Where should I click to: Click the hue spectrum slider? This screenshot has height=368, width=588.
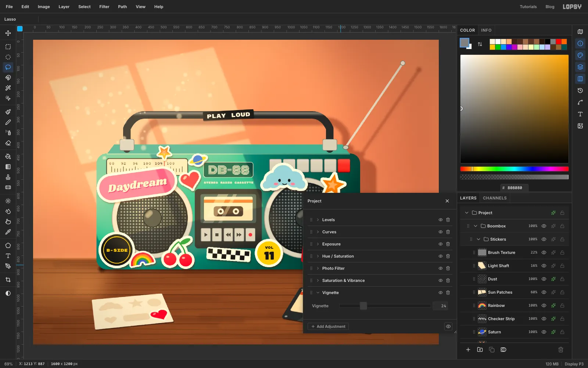point(514,169)
